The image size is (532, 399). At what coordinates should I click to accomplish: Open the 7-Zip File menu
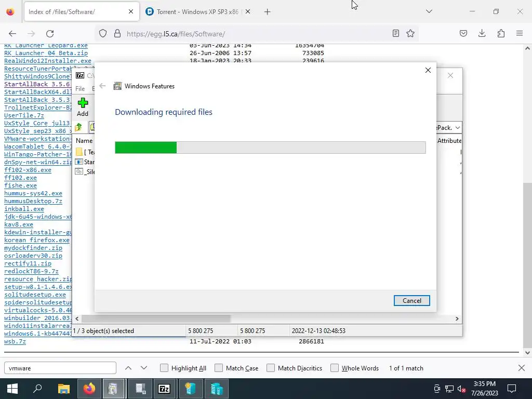pos(80,88)
